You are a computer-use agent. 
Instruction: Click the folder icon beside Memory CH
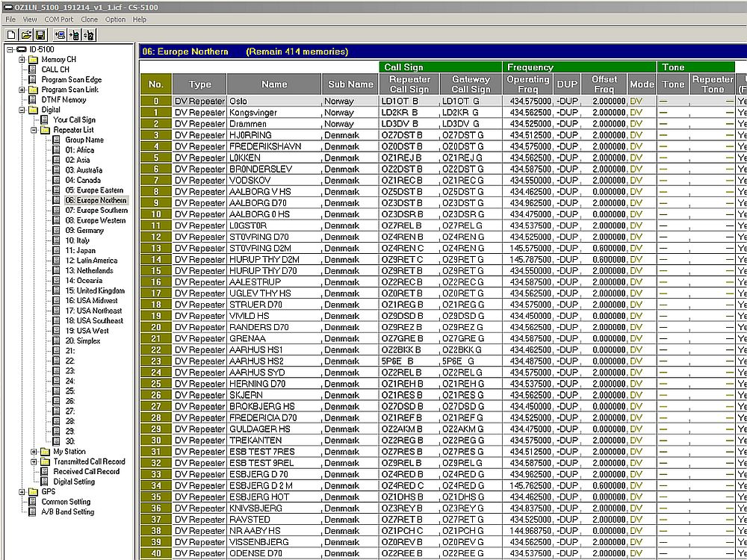(33, 60)
